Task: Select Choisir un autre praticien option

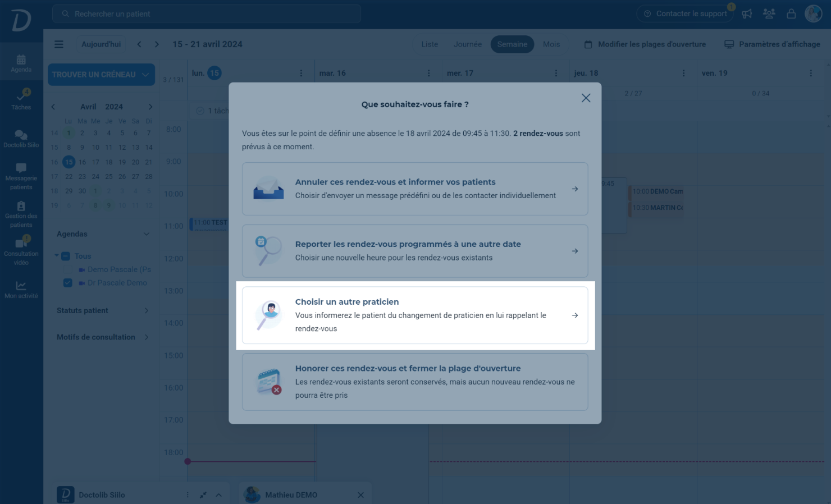Action: pos(415,315)
